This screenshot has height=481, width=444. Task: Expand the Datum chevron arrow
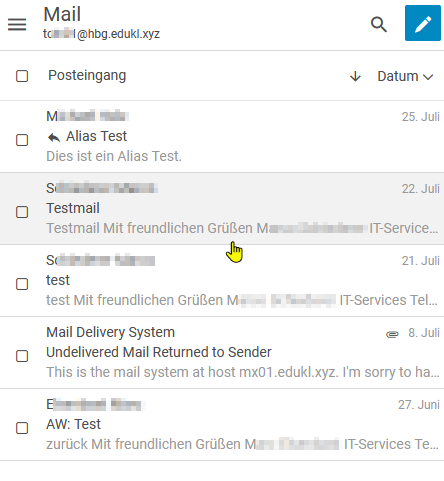(428, 77)
